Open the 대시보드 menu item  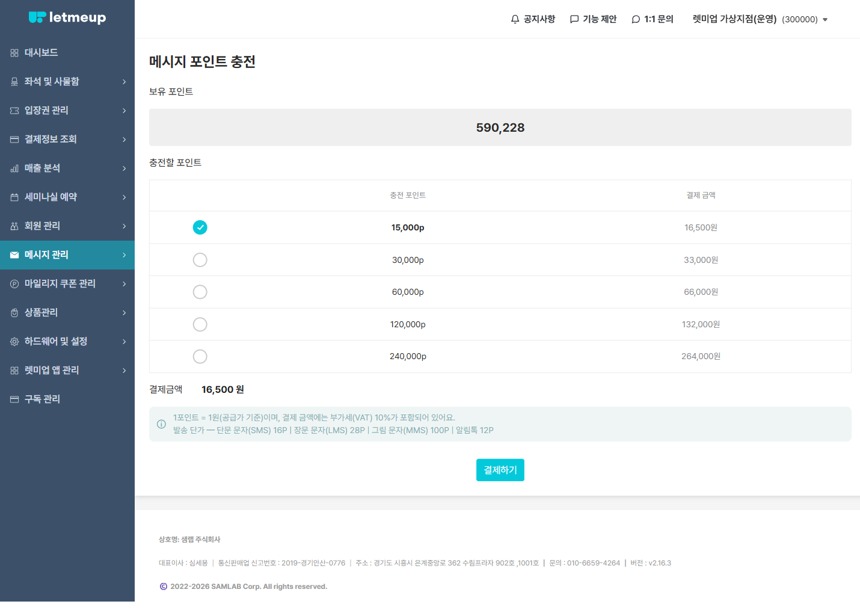tap(67, 53)
